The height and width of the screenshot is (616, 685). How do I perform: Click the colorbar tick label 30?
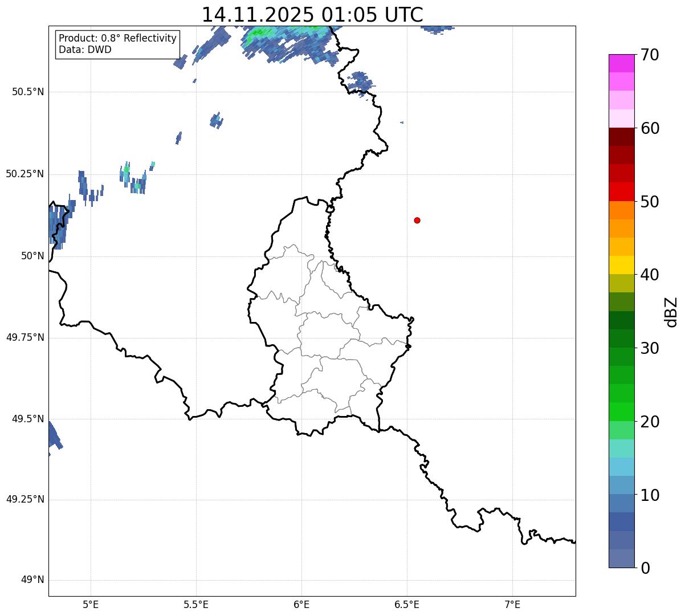650,348
